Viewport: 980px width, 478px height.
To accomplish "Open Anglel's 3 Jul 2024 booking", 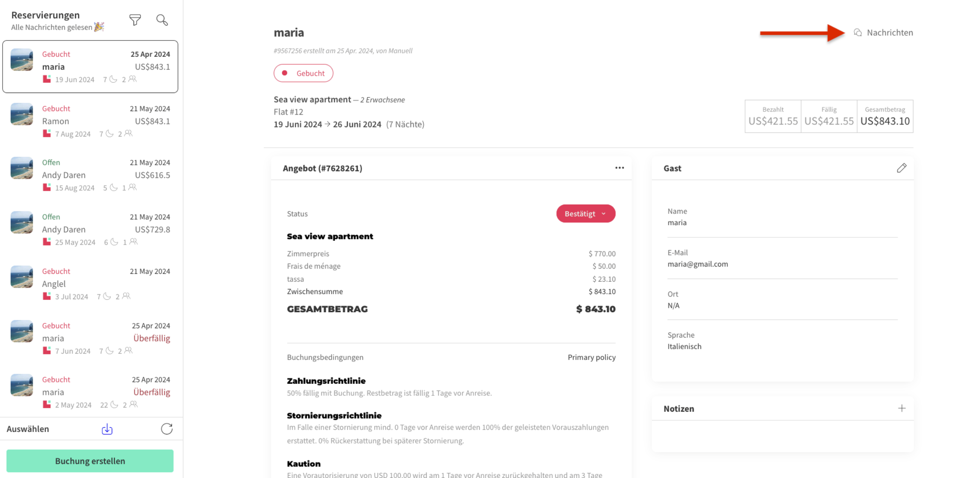I will pyautogui.click(x=90, y=284).
